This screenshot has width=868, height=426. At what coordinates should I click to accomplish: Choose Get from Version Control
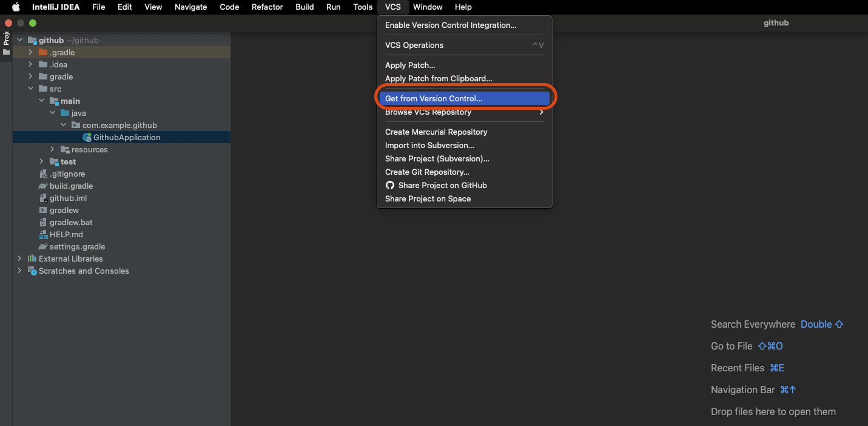435,97
